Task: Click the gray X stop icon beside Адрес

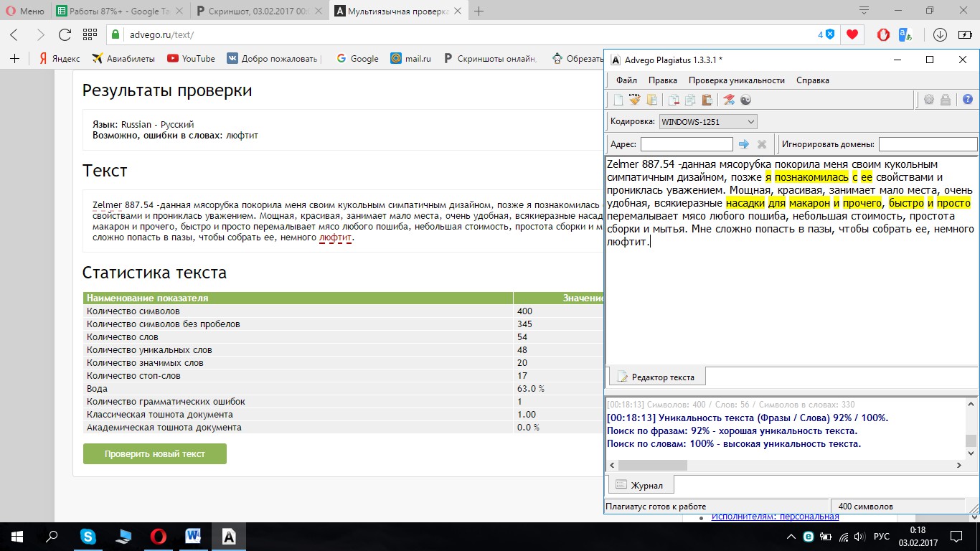Action: click(762, 144)
